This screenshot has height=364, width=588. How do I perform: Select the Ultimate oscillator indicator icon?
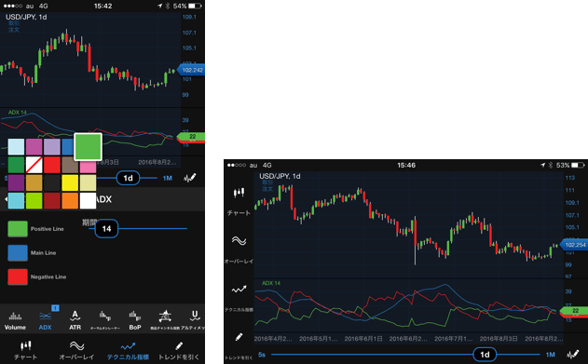pos(194,320)
